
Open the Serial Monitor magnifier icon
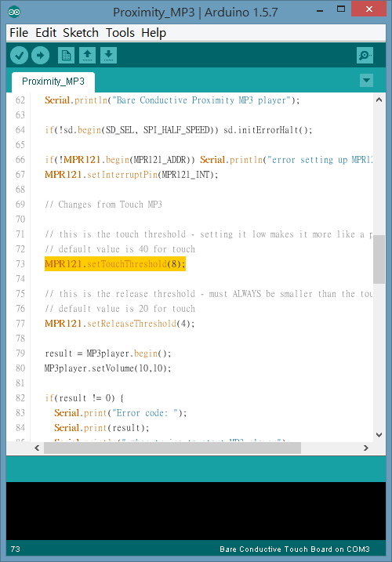click(365, 56)
